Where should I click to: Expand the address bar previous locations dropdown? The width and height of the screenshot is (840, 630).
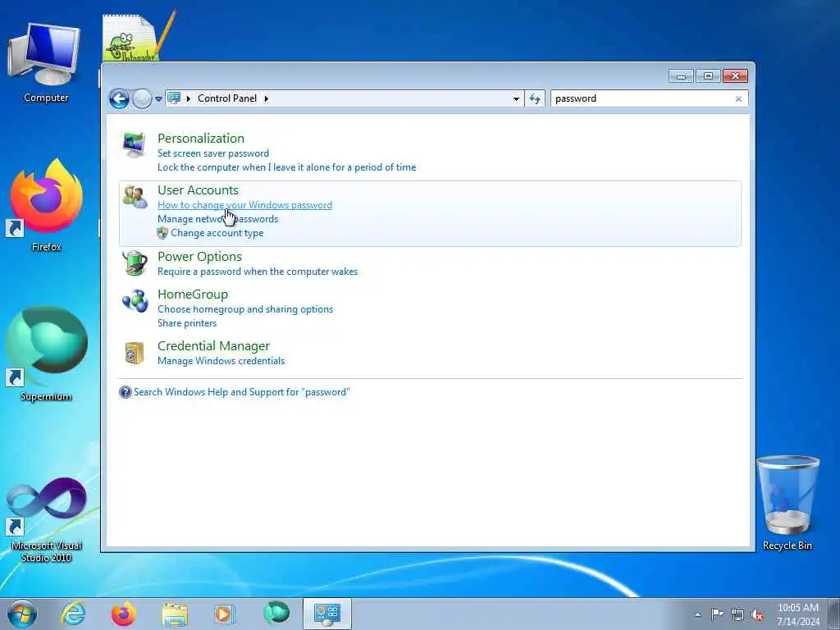pyautogui.click(x=516, y=98)
